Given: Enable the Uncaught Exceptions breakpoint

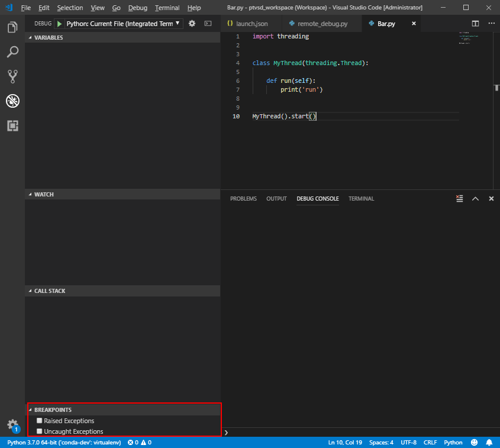Looking at the screenshot, I should point(40,431).
